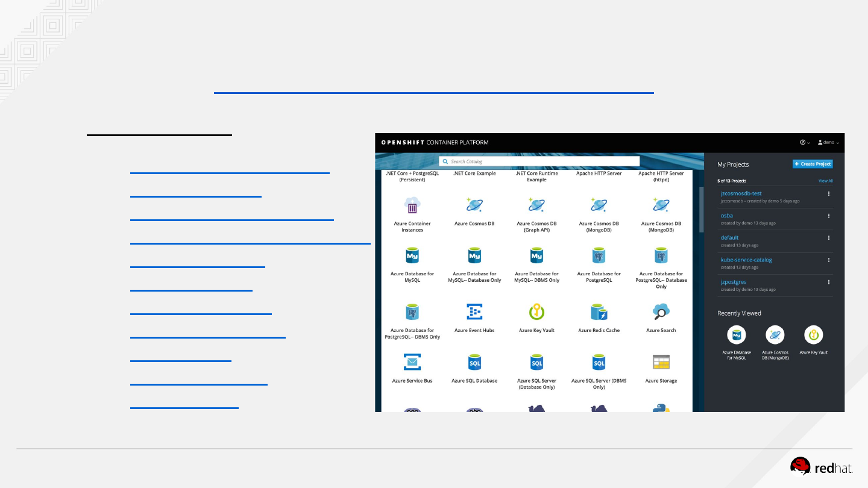Image resolution: width=868 pixels, height=488 pixels.
Task: Expand the demo user account menu
Action: (828, 142)
